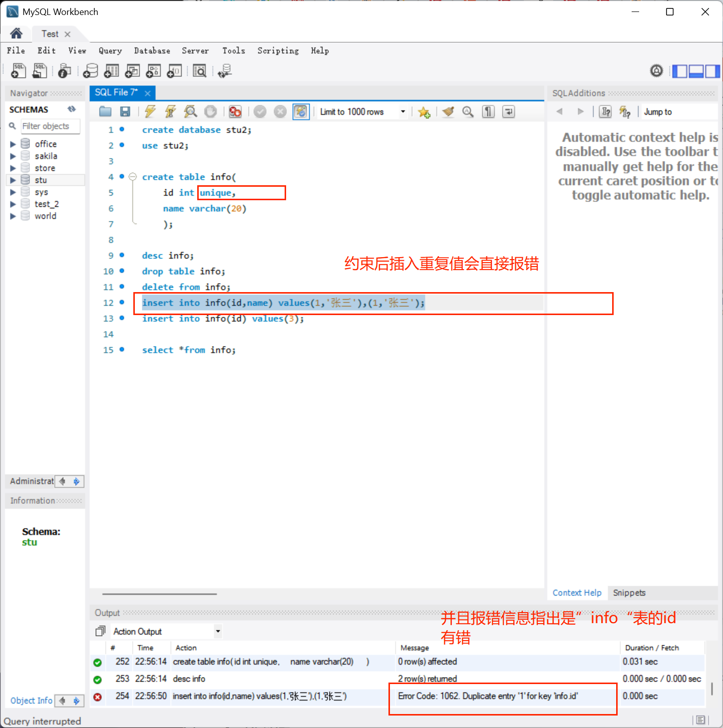
Task: Toggle output status bar list icon
Action: 700,720
